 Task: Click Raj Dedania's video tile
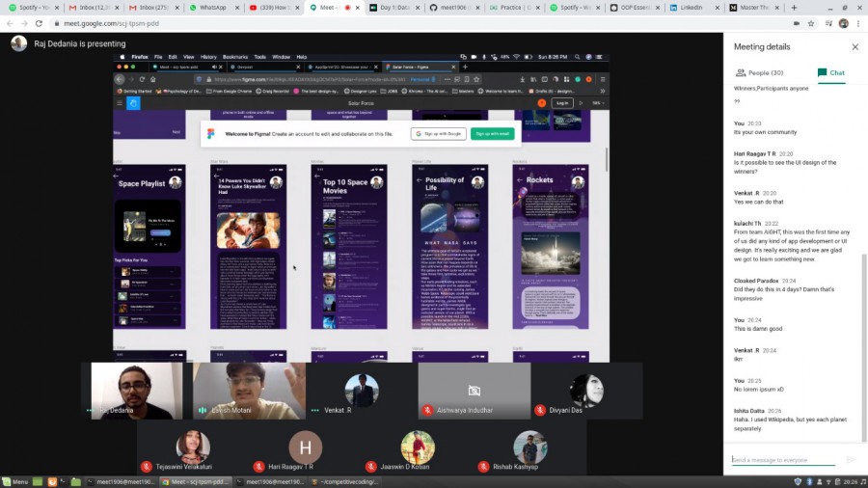[136, 391]
